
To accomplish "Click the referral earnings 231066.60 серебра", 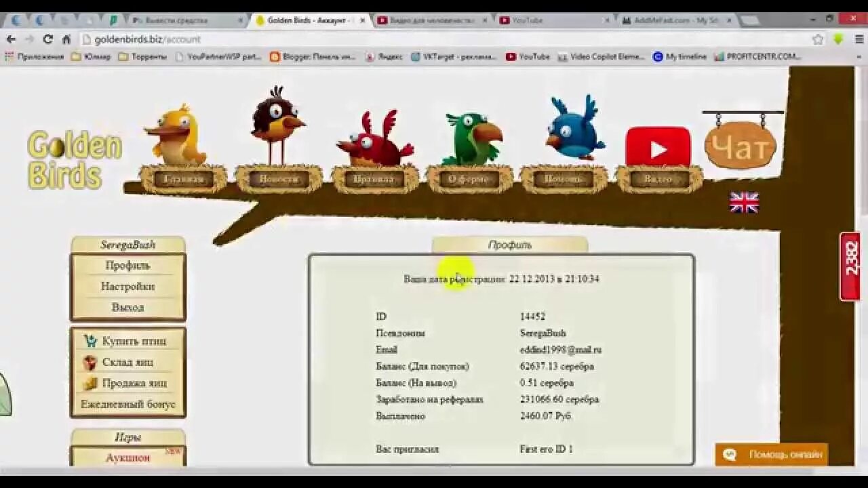I will (x=559, y=400).
